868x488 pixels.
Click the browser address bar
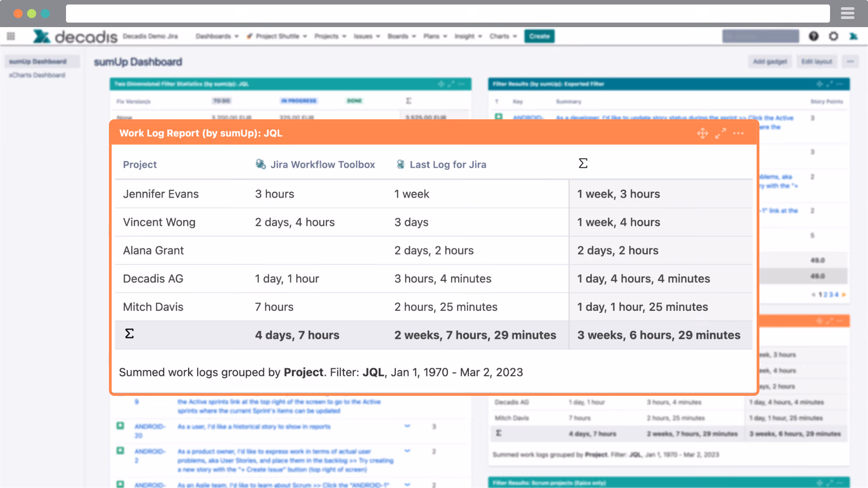448,14
